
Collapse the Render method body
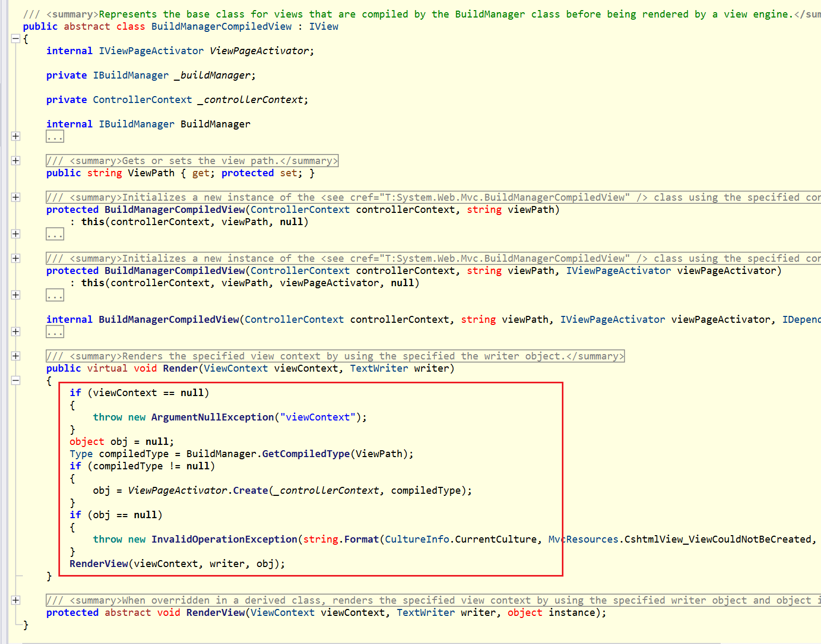click(16, 381)
